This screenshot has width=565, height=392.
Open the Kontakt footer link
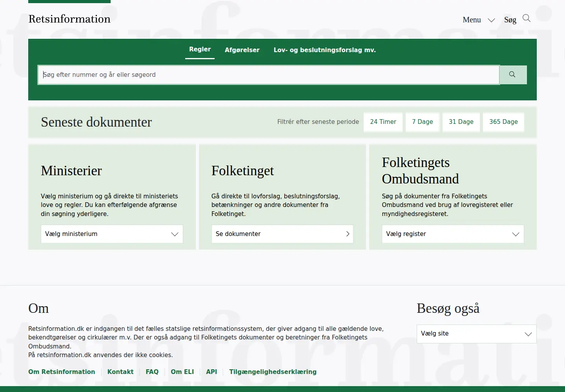click(x=120, y=372)
